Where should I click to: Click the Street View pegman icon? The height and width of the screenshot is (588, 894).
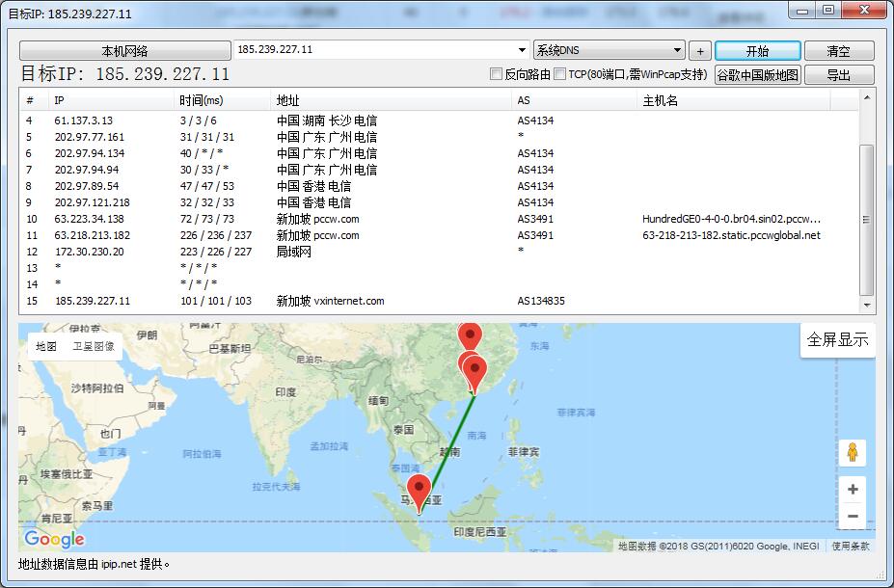pyautogui.click(x=853, y=452)
